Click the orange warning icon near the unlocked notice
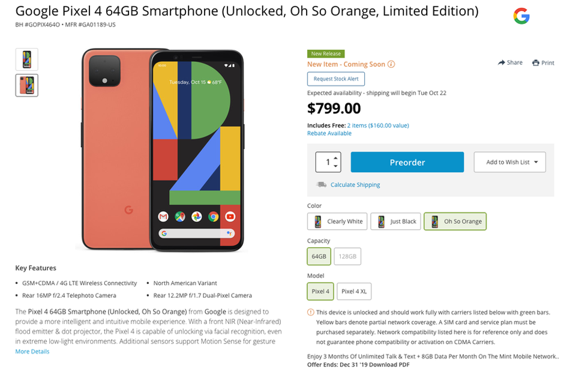Screen dimensions: 588x371 click(310, 312)
